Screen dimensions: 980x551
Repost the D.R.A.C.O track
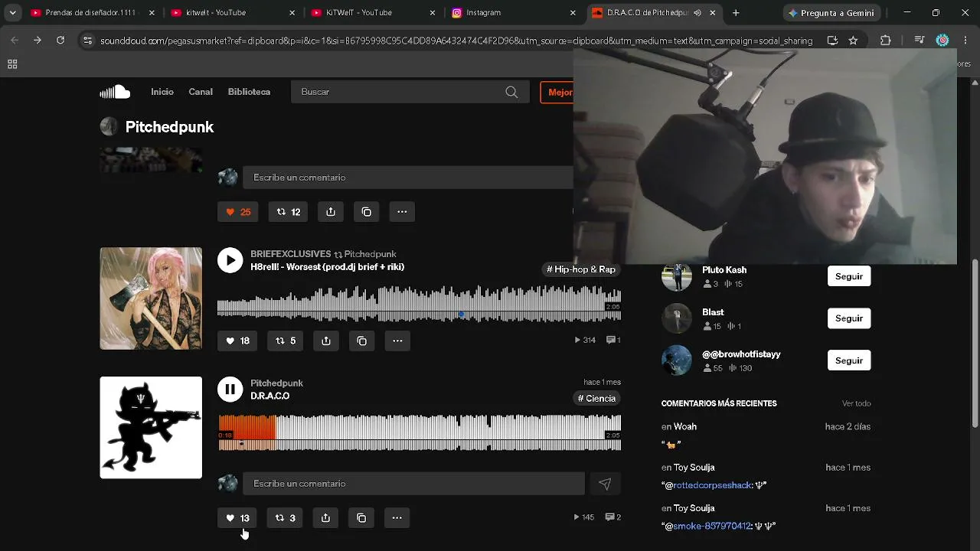click(x=285, y=518)
